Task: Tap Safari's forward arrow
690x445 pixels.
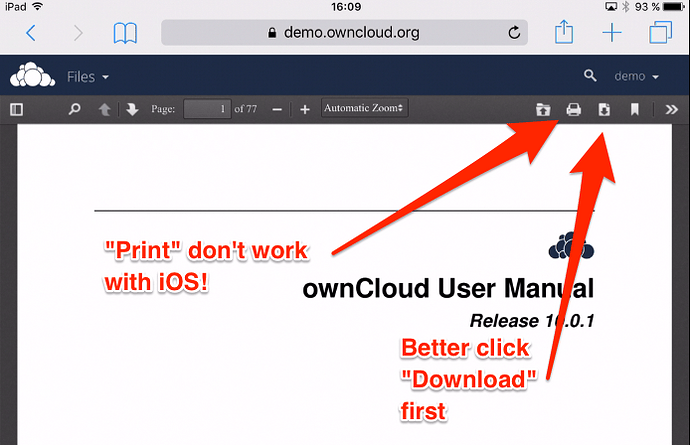Action: pos(78,33)
